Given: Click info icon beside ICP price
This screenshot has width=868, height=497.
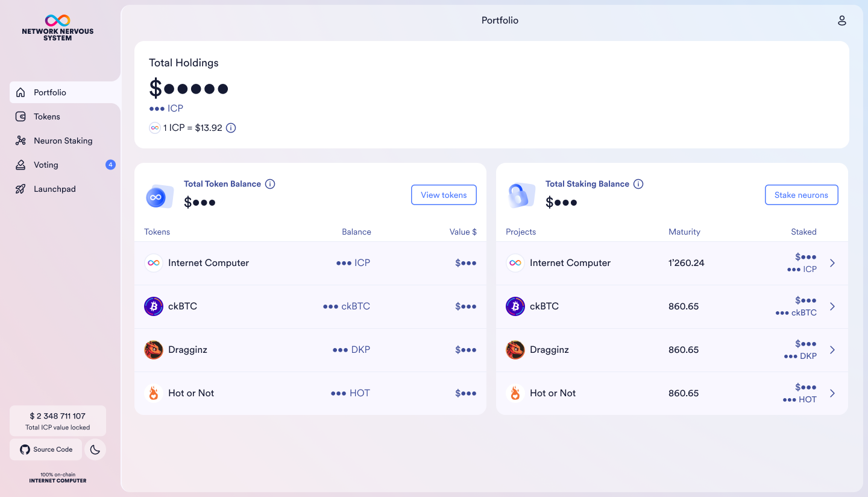Looking at the screenshot, I should [231, 128].
